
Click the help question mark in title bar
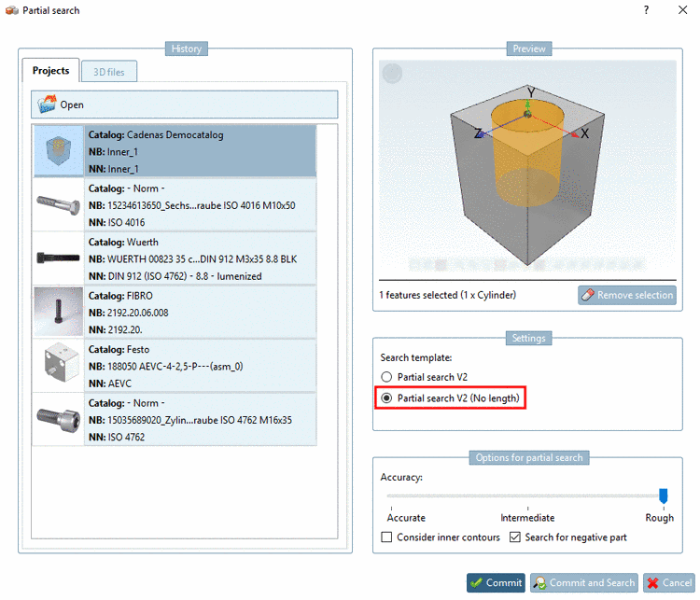(646, 10)
